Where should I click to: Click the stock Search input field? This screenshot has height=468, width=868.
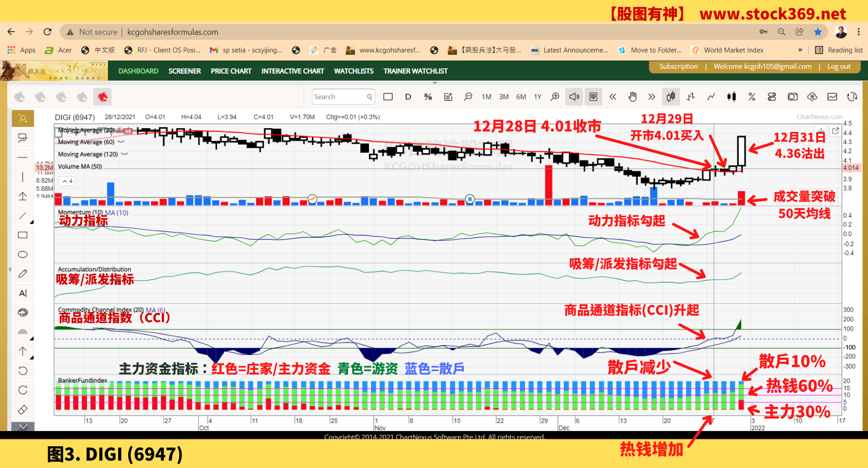pyautogui.click(x=343, y=97)
